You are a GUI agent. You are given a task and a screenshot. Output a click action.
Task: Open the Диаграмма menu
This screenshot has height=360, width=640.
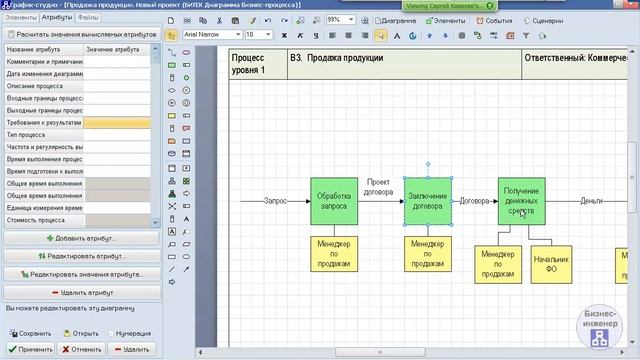[396, 21]
